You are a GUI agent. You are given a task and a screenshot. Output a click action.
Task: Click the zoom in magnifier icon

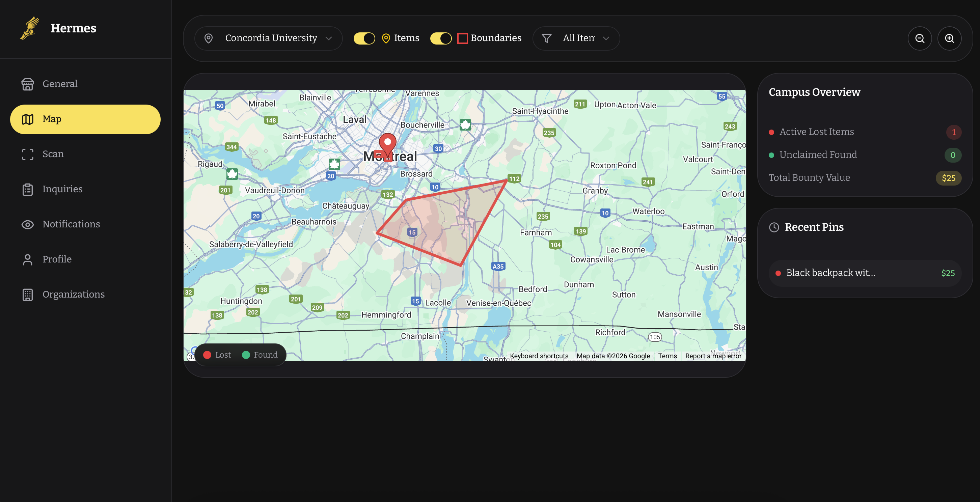coord(949,38)
